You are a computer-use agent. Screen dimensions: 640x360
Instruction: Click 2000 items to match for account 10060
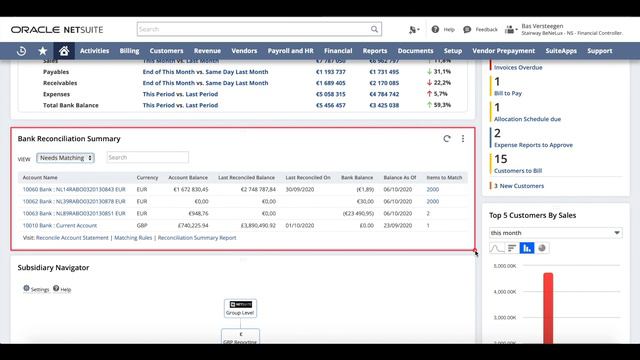[433, 189]
